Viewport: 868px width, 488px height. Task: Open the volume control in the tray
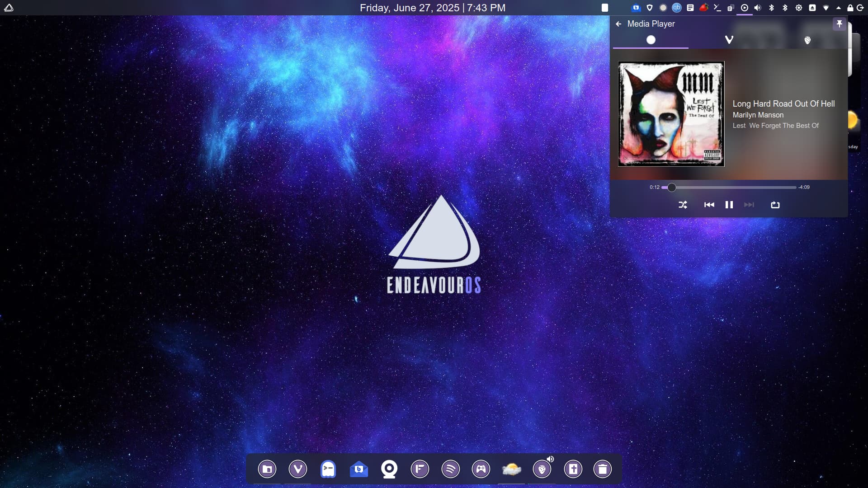pos(758,8)
